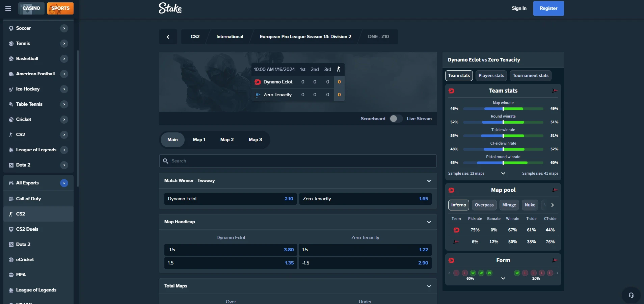This screenshot has height=304, width=644.
Task: Expand the Form section chevron
Action: [x=503, y=278]
